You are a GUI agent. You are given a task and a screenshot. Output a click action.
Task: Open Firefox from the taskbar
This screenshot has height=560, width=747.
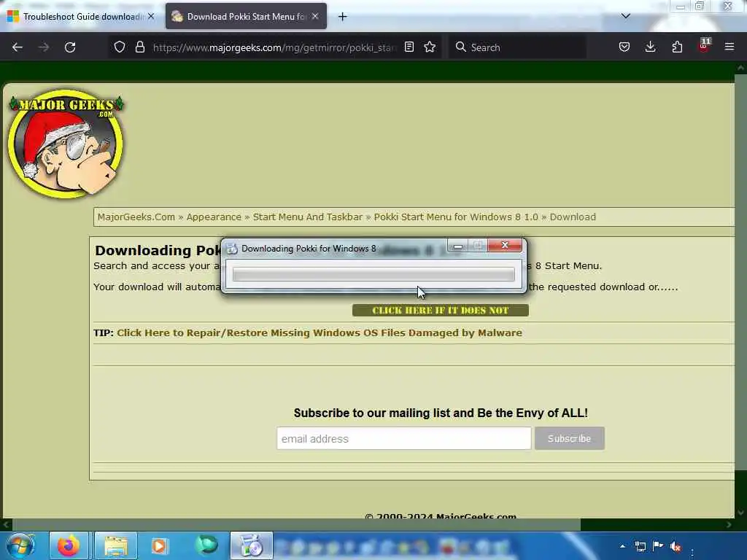pos(69,545)
